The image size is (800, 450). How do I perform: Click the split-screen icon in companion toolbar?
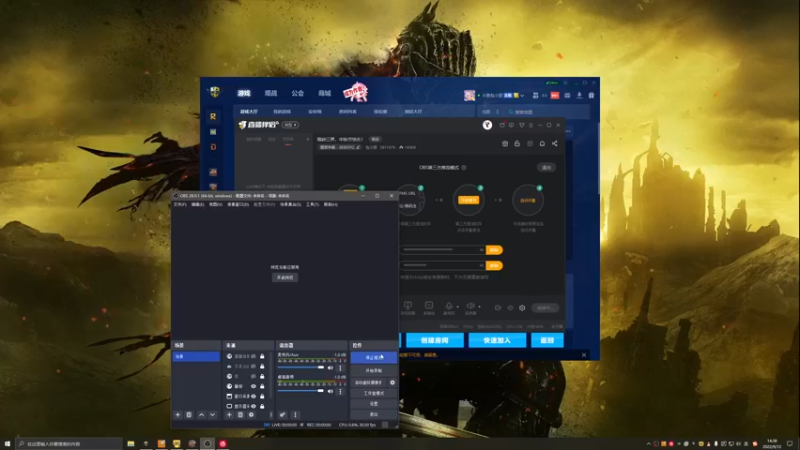408,306
